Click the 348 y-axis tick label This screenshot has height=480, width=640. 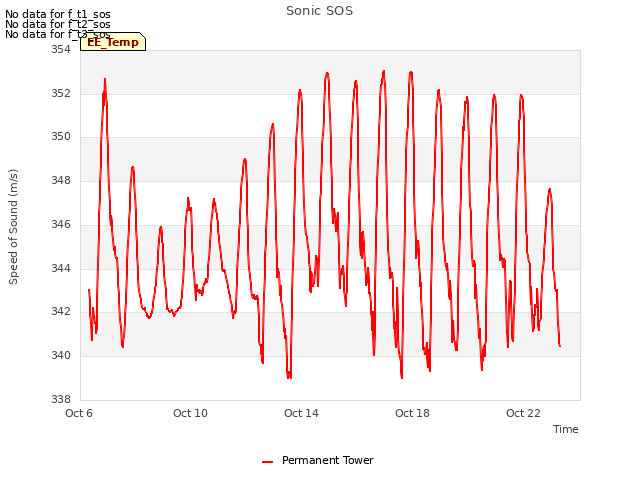(x=60, y=180)
